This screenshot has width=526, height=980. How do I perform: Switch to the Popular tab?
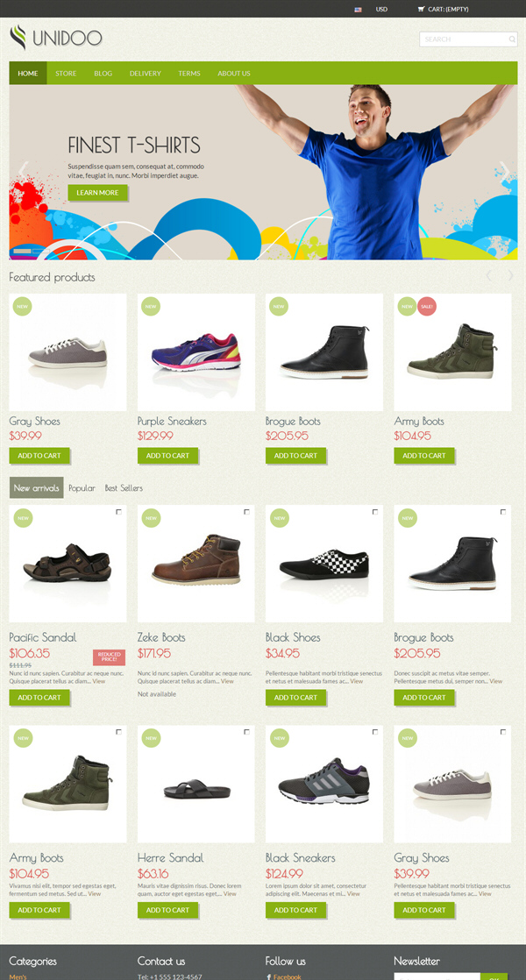coord(82,488)
